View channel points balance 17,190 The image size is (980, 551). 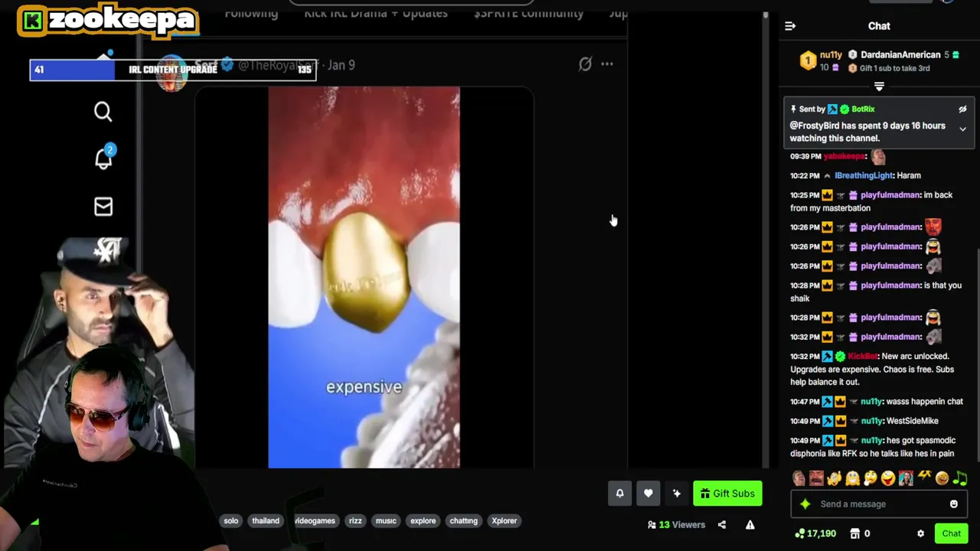click(816, 533)
